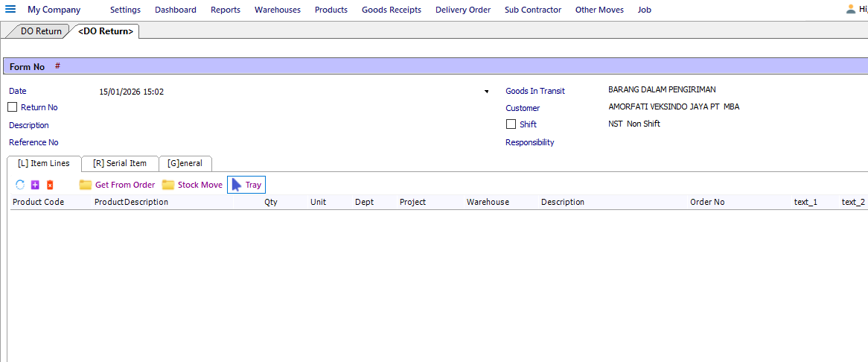This screenshot has width=868, height=362.
Task: Open the hamburger main menu icon
Action: (10, 10)
